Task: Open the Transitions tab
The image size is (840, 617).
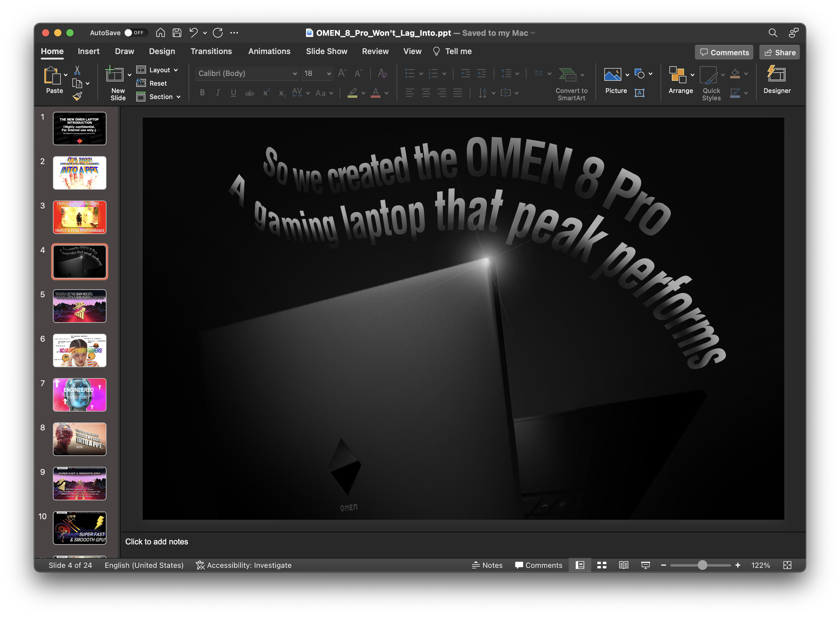Action: (x=211, y=51)
